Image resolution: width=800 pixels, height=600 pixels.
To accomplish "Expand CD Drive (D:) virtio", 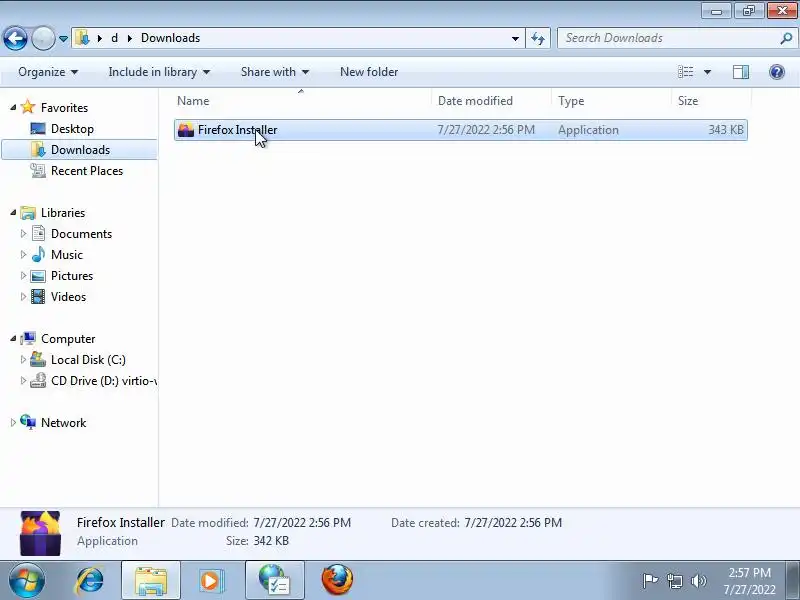I will click(23, 381).
